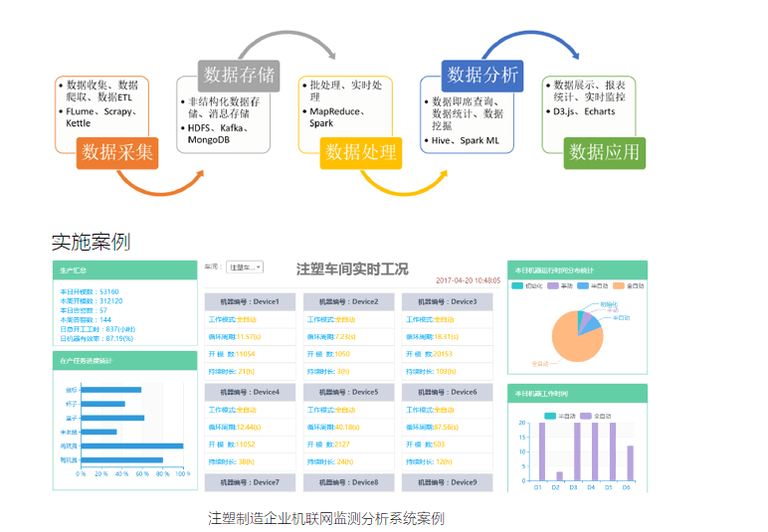Click the 生产汇总 panel header
This screenshot has width=768, height=532.
[x=124, y=269]
